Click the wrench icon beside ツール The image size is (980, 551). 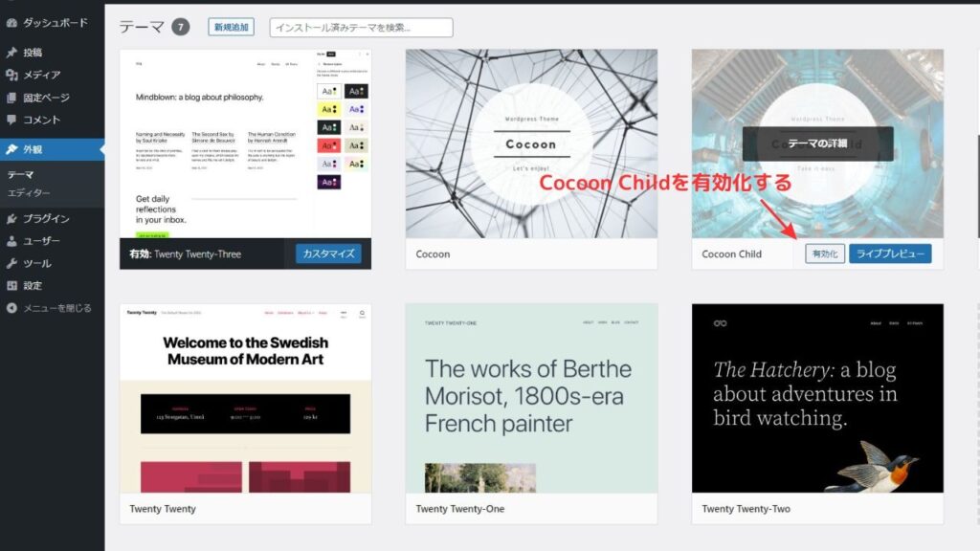11,264
